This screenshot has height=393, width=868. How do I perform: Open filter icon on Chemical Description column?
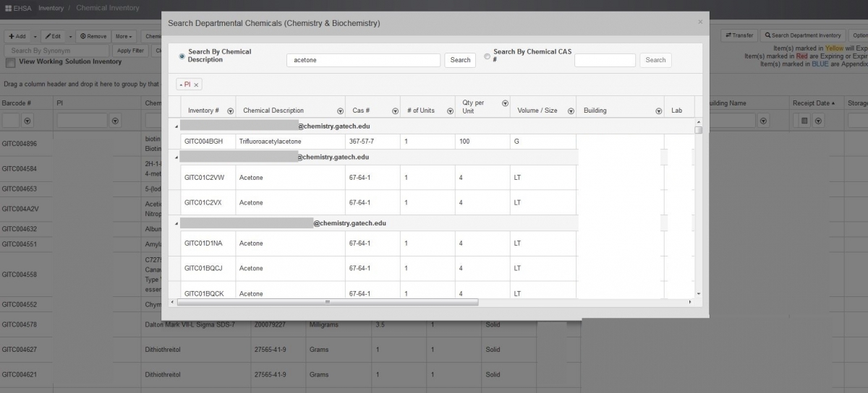(x=340, y=111)
